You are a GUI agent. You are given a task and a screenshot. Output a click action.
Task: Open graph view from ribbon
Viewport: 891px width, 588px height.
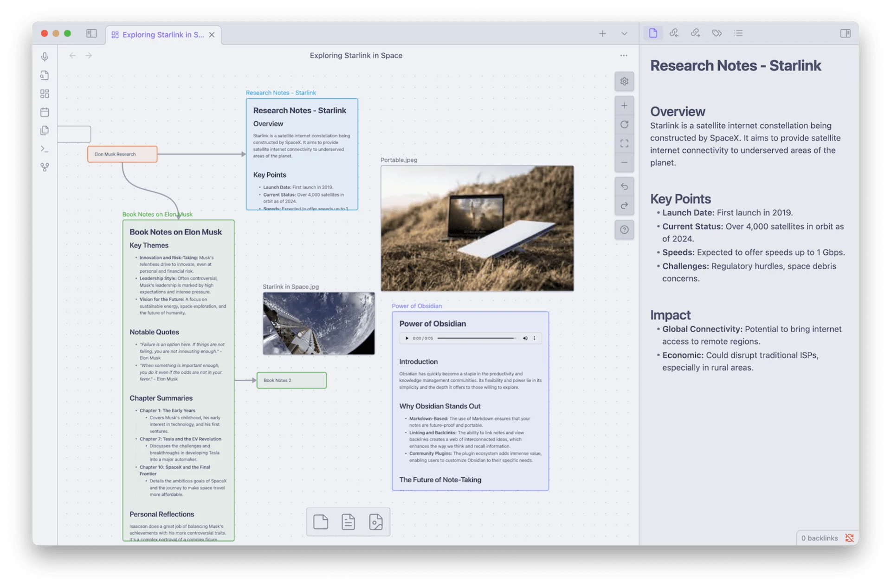(45, 167)
